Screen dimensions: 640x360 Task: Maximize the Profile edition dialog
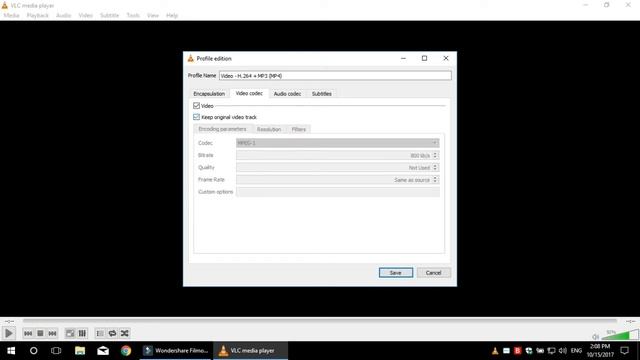pyautogui.click(x=424, y=58)
